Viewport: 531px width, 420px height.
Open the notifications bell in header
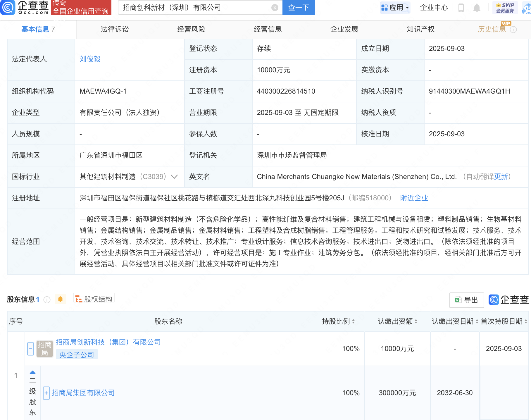tap(477, 8)
